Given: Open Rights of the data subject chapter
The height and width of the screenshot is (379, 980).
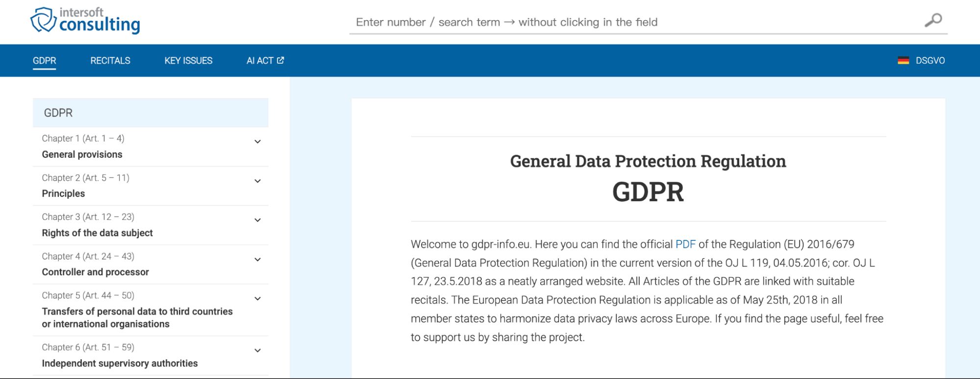Looking at the screenshot, I should (97, 233).
